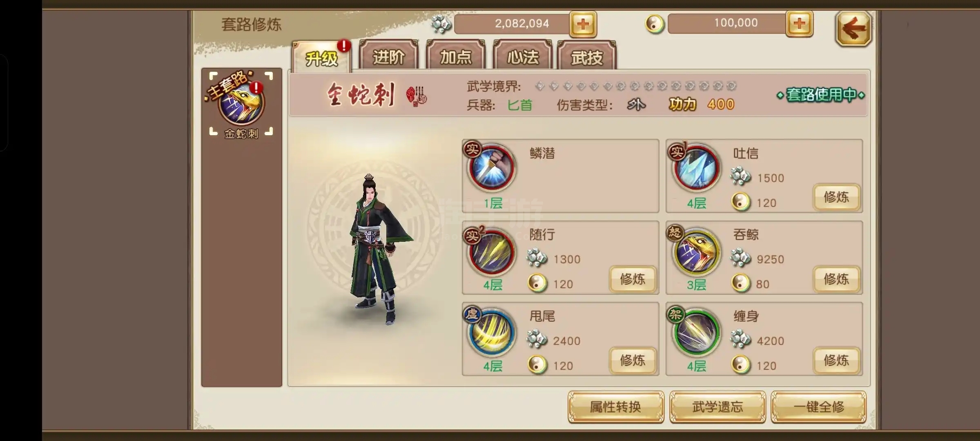Add silver with the plus button

[583, 24]
